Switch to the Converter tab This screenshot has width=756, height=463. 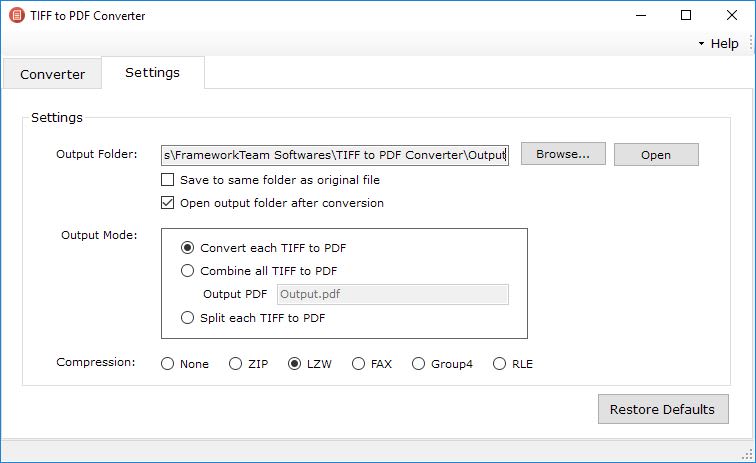coord(53,74)
